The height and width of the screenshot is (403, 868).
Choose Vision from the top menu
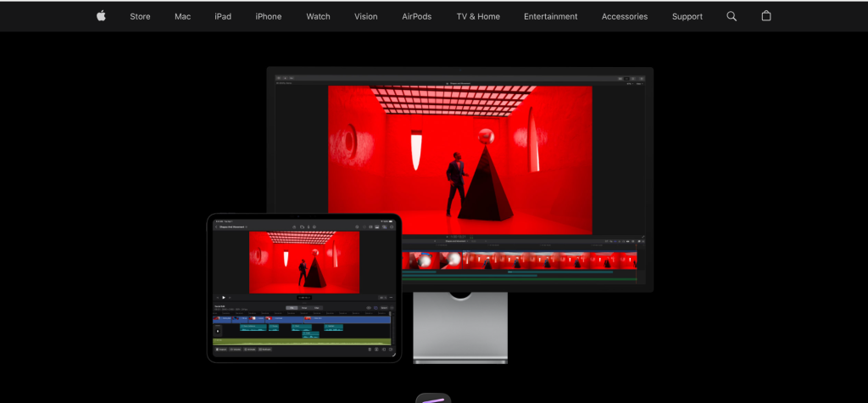[366, 16]
